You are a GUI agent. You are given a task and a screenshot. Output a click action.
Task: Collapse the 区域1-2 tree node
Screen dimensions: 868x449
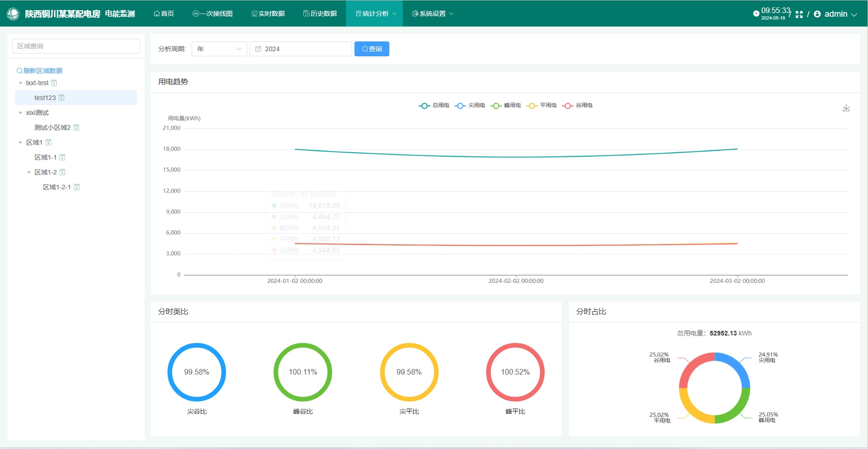tap(29, 172)
